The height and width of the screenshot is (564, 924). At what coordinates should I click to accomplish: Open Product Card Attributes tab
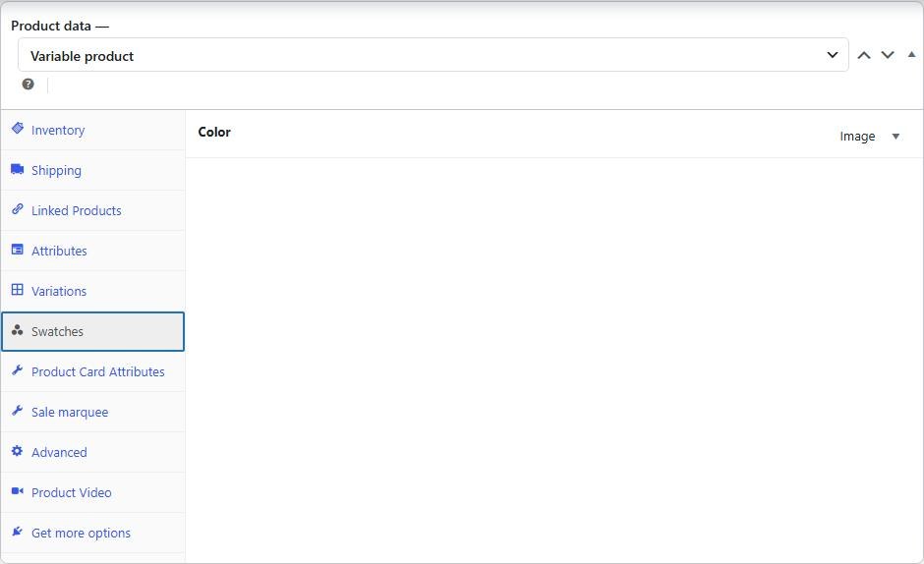[x=93, y=371]
